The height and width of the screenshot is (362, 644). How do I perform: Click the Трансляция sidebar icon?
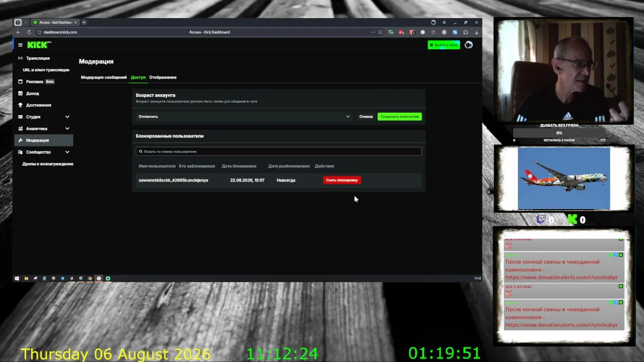coord(20,58)
